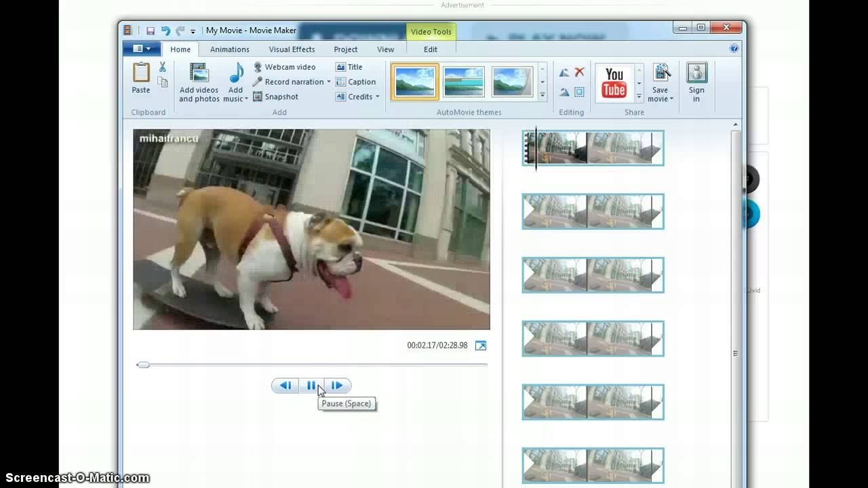
Task: Open the blue Movie Maker file menu button
Action: tap(142, 49)
